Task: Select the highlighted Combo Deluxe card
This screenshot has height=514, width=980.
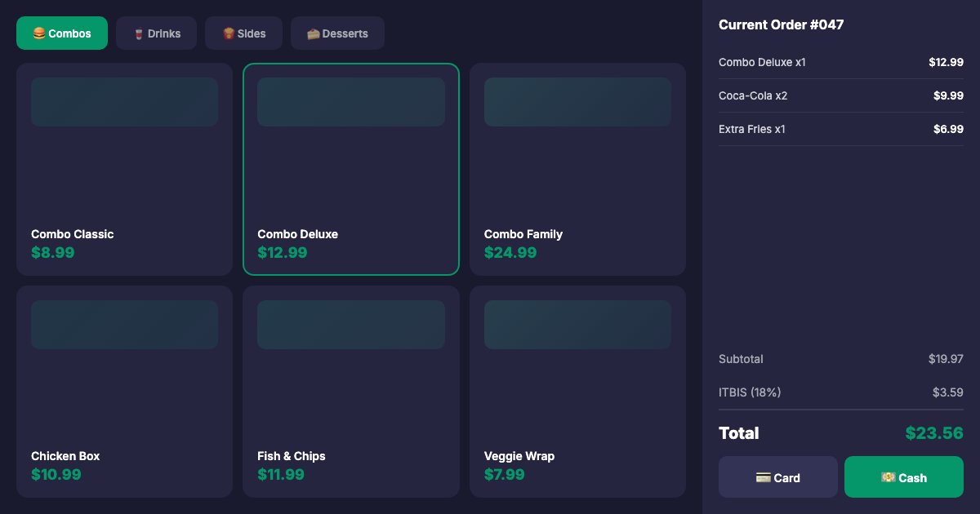Action: [x=350, y=169]
